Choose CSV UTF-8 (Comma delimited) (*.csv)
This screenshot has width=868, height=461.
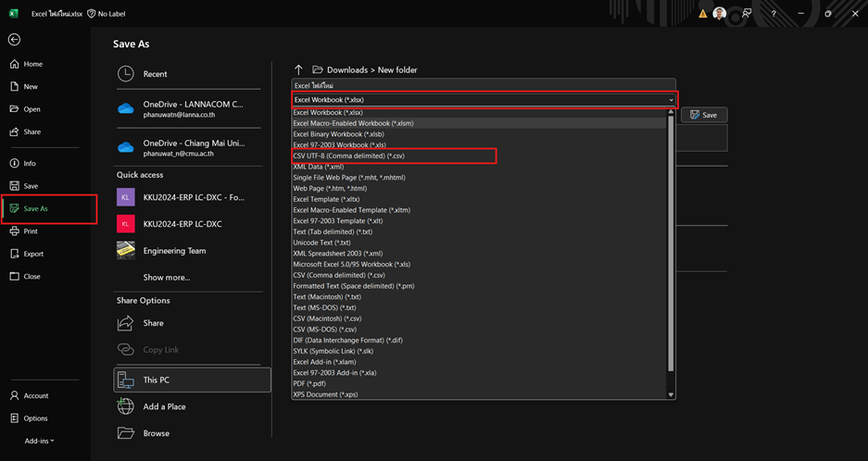pyautogui.click(x=480, y=156)
